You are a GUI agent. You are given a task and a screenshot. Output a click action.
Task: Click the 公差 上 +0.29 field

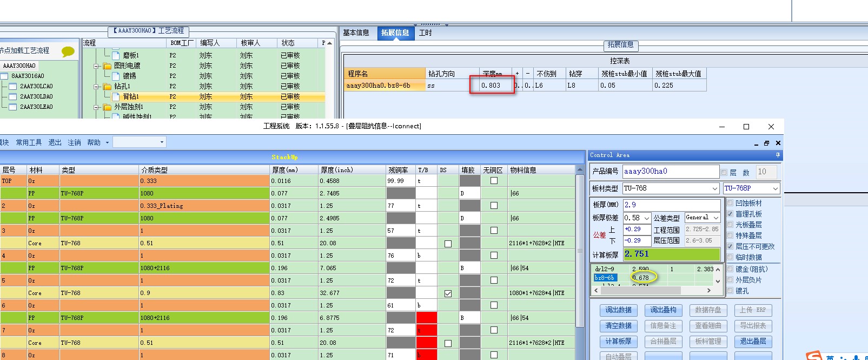(x=637, y=230)
